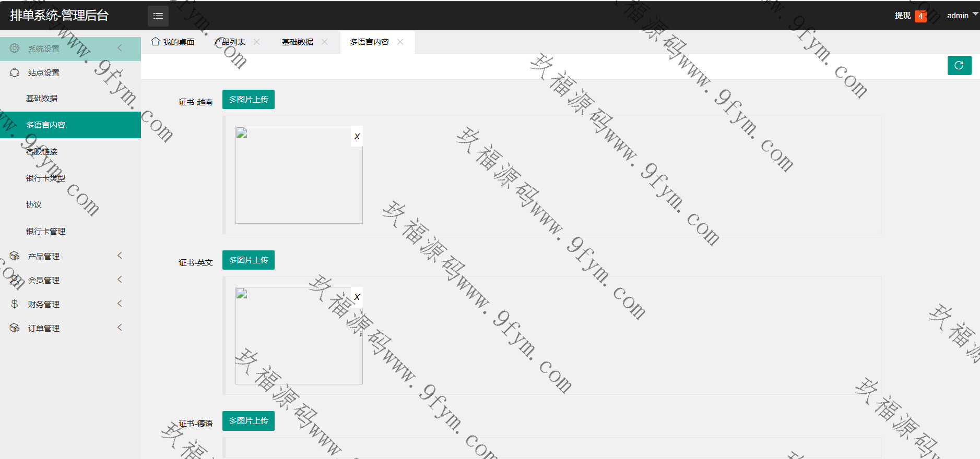Switch to the 我的桌面 tab

coord(173,42)
